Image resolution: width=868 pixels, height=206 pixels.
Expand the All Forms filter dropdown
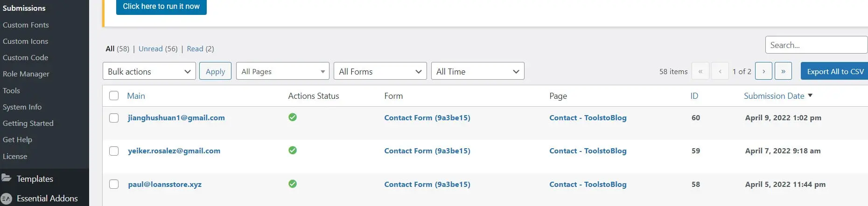380,71
